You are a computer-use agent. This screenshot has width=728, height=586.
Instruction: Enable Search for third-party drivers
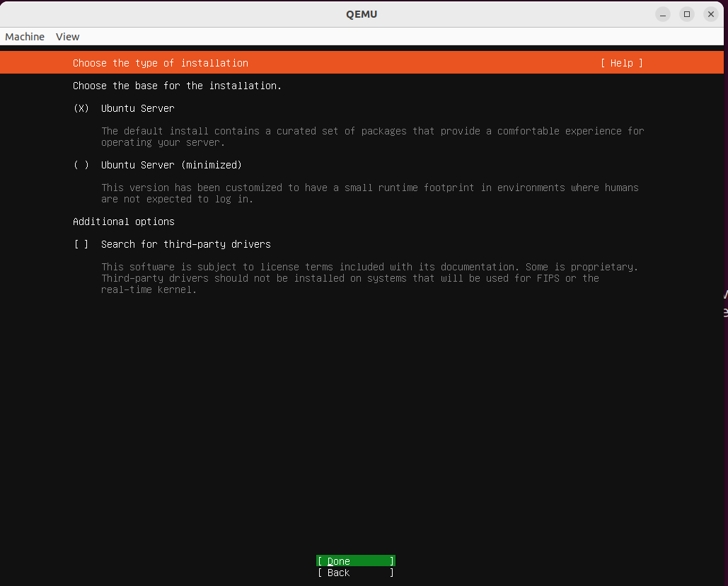tap(81, 244)
